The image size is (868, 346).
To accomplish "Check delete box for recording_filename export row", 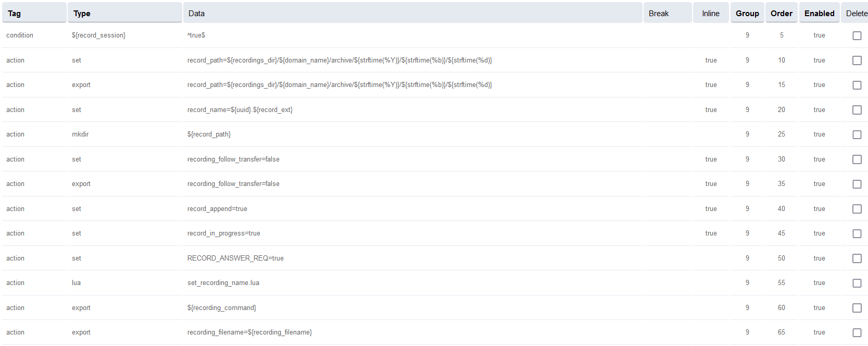I will (x=857, y=332).
